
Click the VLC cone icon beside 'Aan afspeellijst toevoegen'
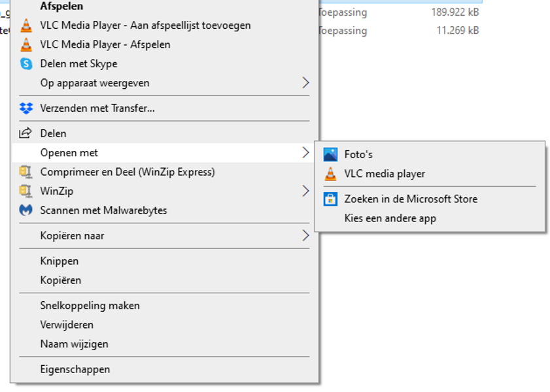click(x=26, y=25)
